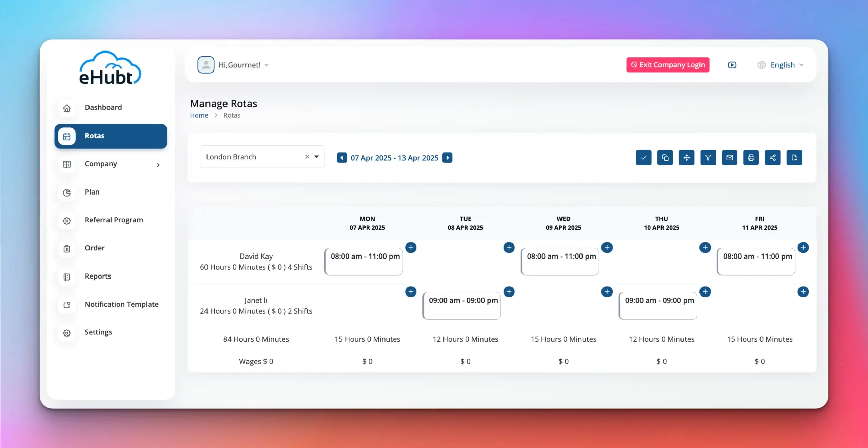Click the globe language icon
This screenshot has height=448, width=868.
pos(762,65)
